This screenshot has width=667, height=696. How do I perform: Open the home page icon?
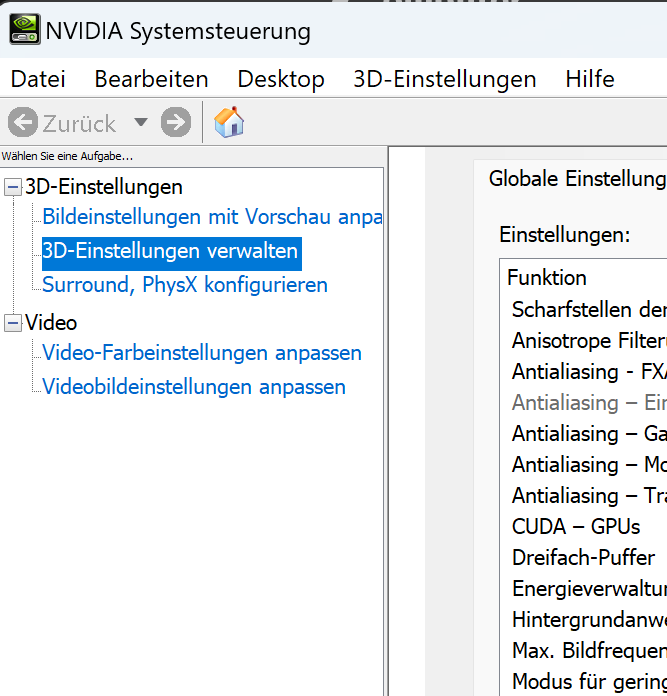tap(229, 122)
